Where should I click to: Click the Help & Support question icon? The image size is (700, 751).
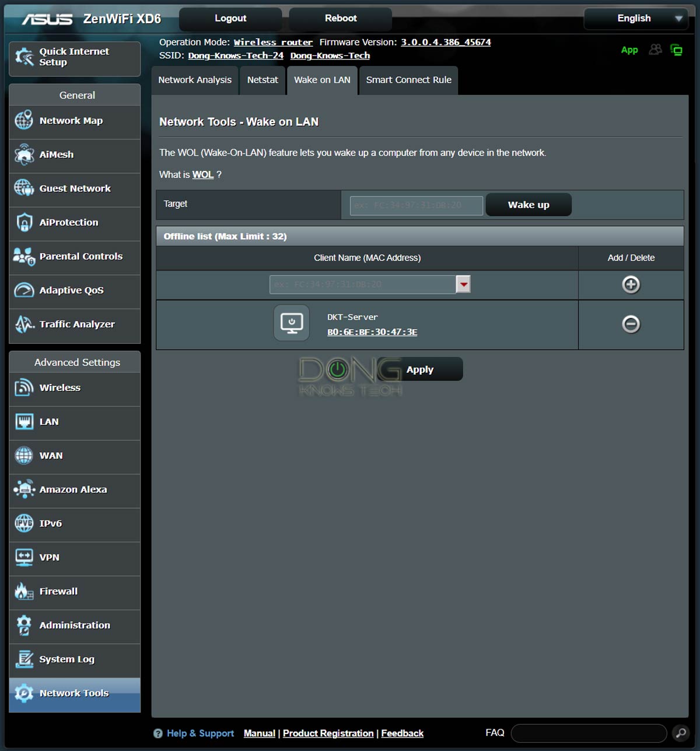[x=158, y=733]
